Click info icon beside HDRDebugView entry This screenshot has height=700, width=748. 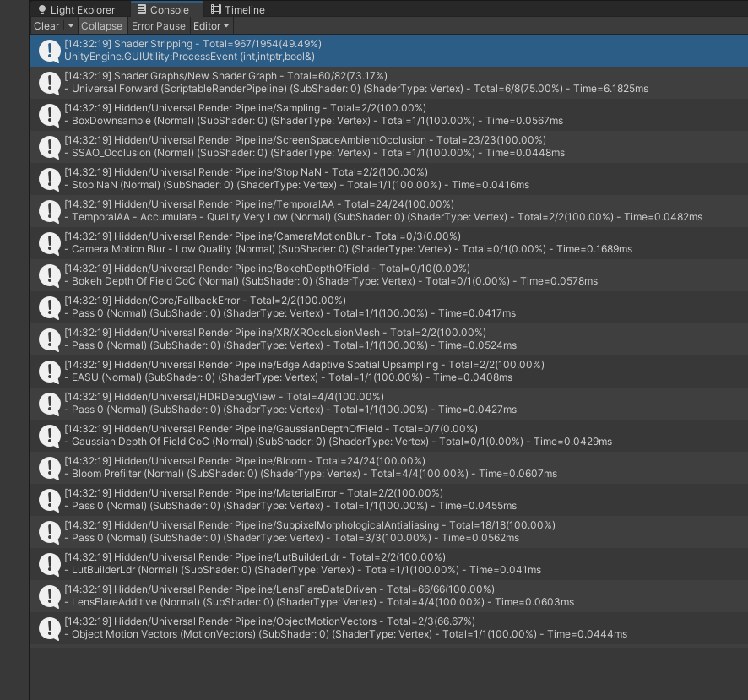50,404
